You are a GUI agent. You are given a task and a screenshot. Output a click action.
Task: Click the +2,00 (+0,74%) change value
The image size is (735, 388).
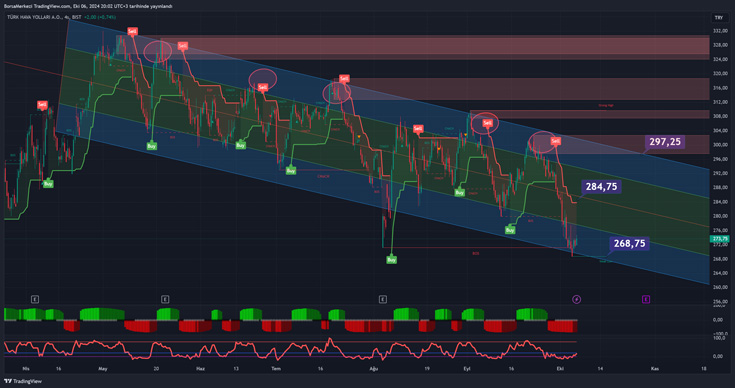[100, 17]
